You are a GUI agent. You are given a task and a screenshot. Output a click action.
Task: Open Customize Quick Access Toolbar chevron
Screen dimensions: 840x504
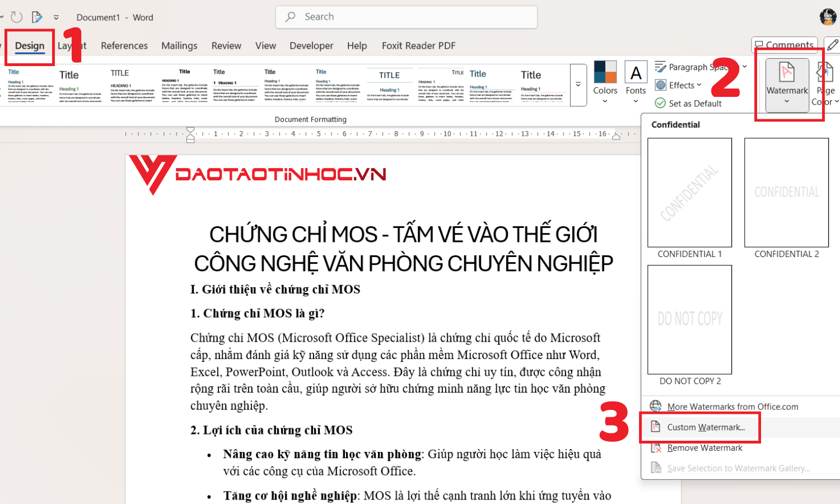point(55,17)
